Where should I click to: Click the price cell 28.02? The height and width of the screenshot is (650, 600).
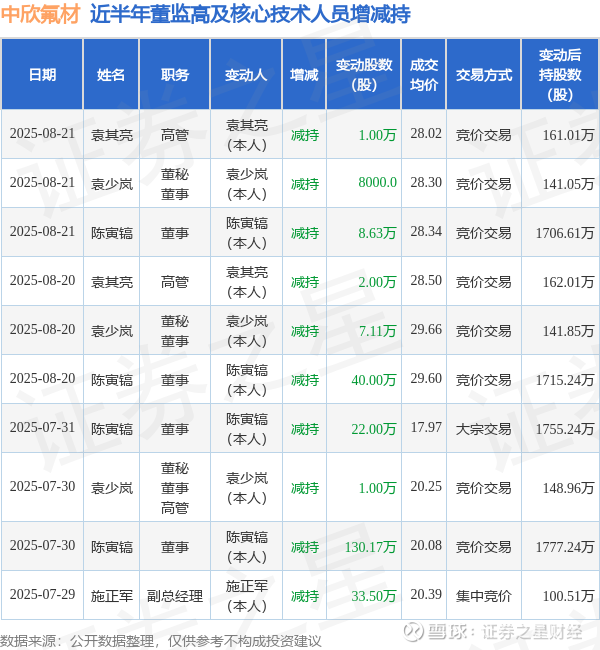point(426,133)
